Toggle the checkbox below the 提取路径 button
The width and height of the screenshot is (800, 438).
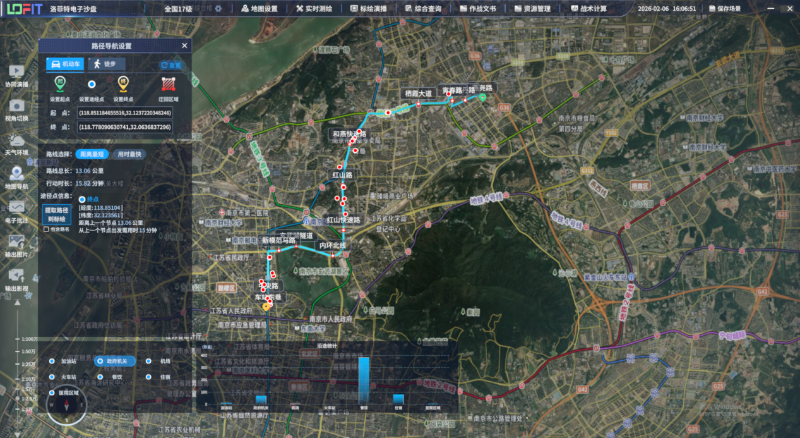point(46,230)
